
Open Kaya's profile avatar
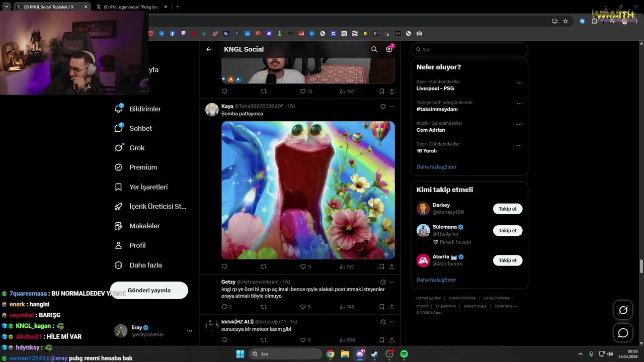212,110
